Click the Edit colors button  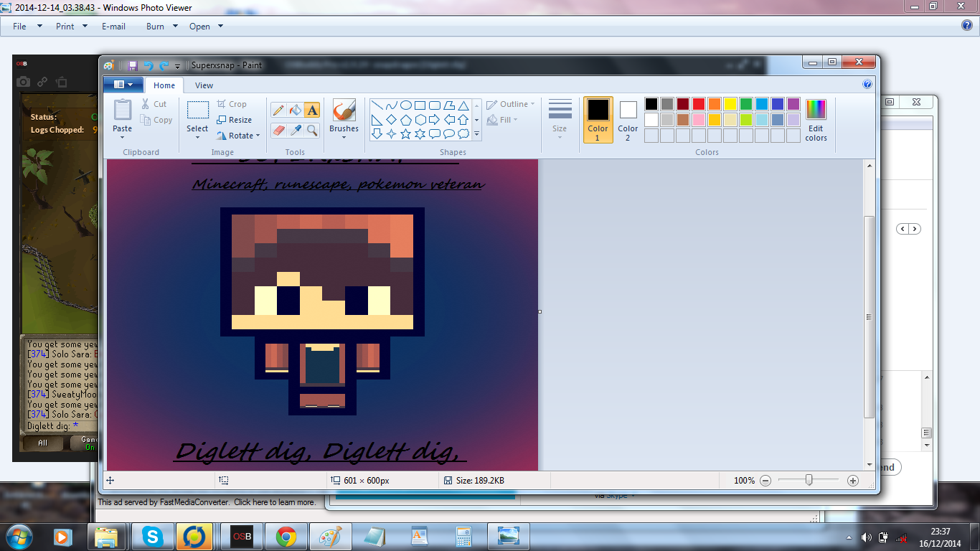(816, 121)
